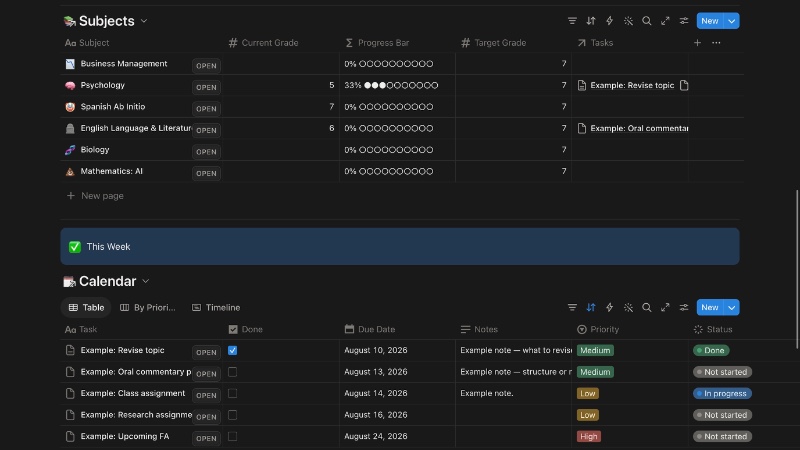Click the Psychology brain icon
The width and height of the screenshot is (800, 450).
tap(70, 85)
